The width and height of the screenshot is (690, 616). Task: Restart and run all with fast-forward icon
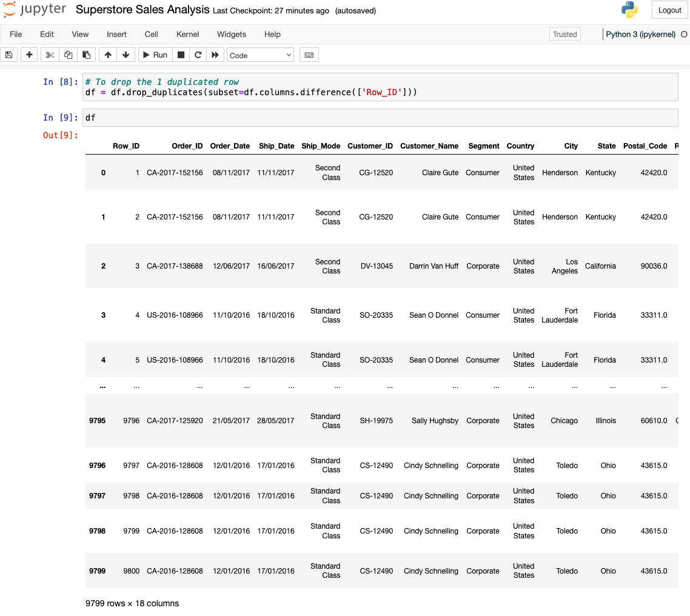(216, 55)
